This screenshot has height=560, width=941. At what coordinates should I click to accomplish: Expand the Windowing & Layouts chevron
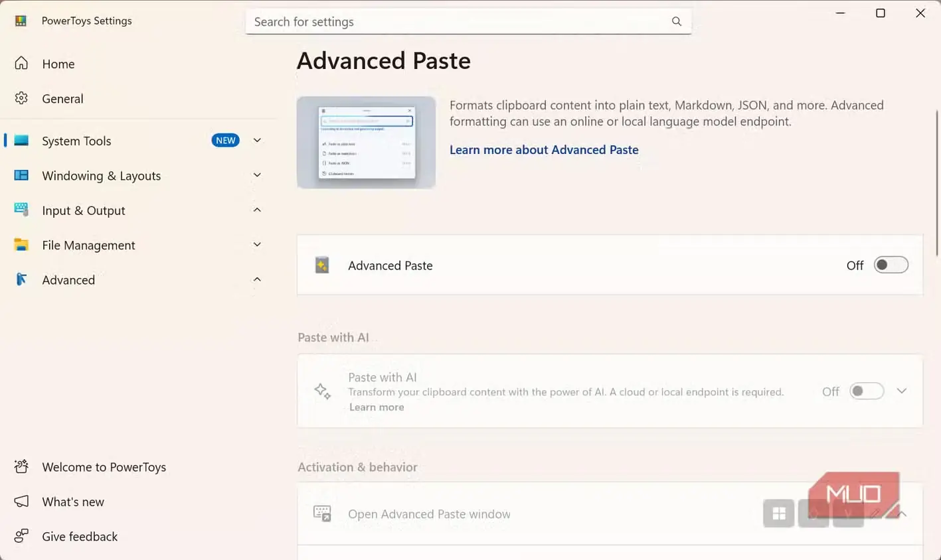(257, 175)
